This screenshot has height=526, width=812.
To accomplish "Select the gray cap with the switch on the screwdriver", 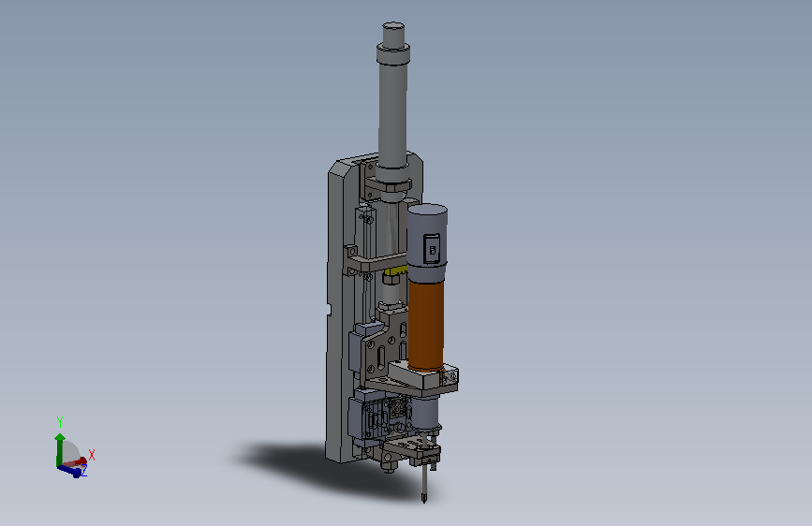I will point(427,241).
